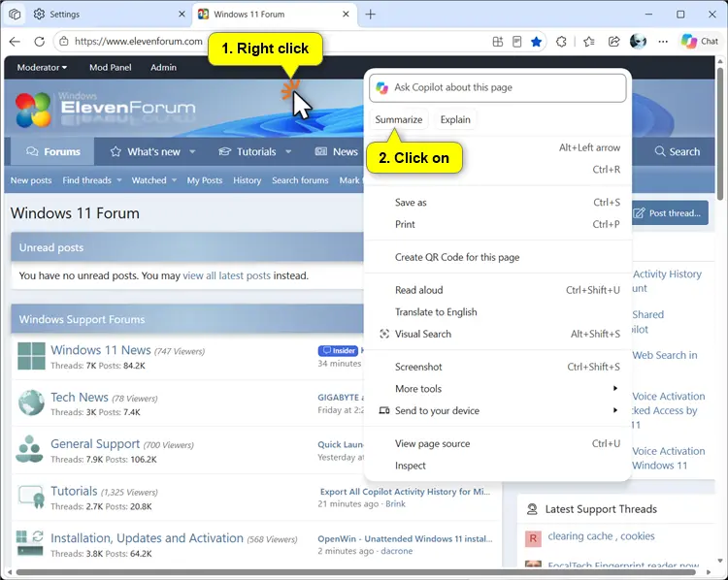Click Summarize in Copilot context menu

pos(399,119)
